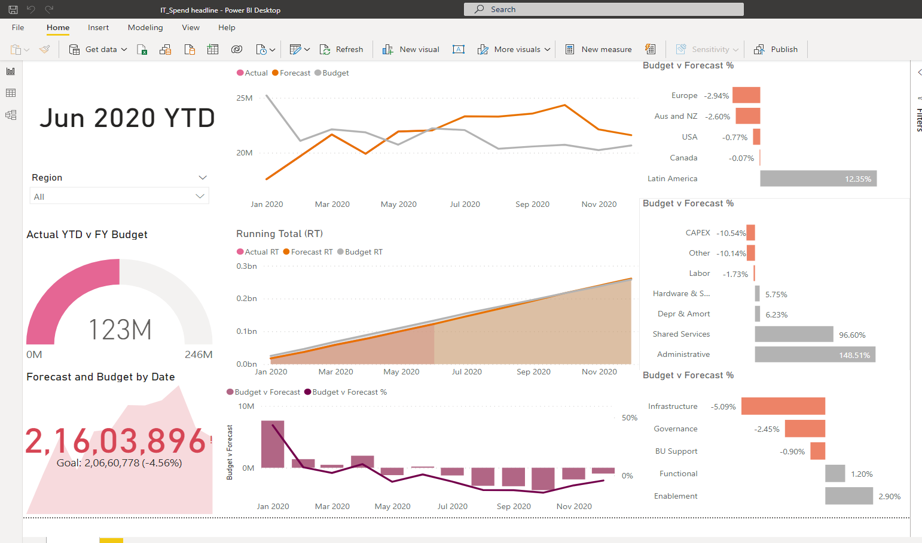The height and width of the screenshot is (543, 922).
Task: Open the Model view in the left sidebar
Action: (11, 115)
